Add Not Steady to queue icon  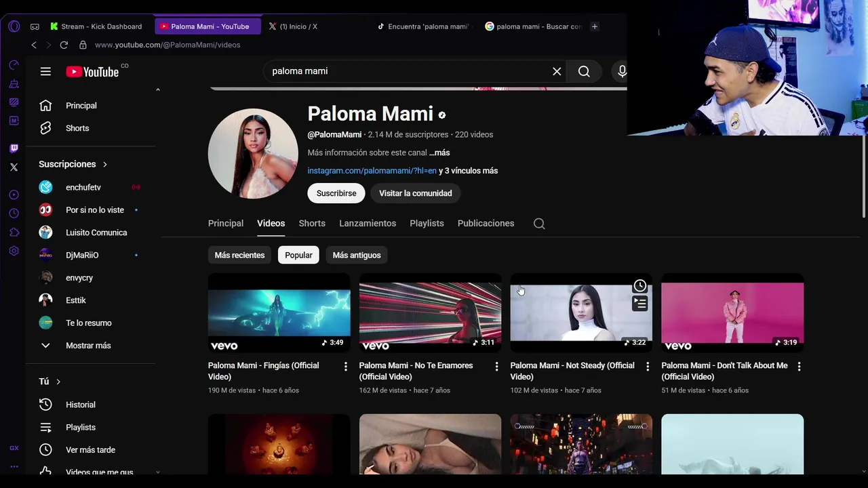639,303
